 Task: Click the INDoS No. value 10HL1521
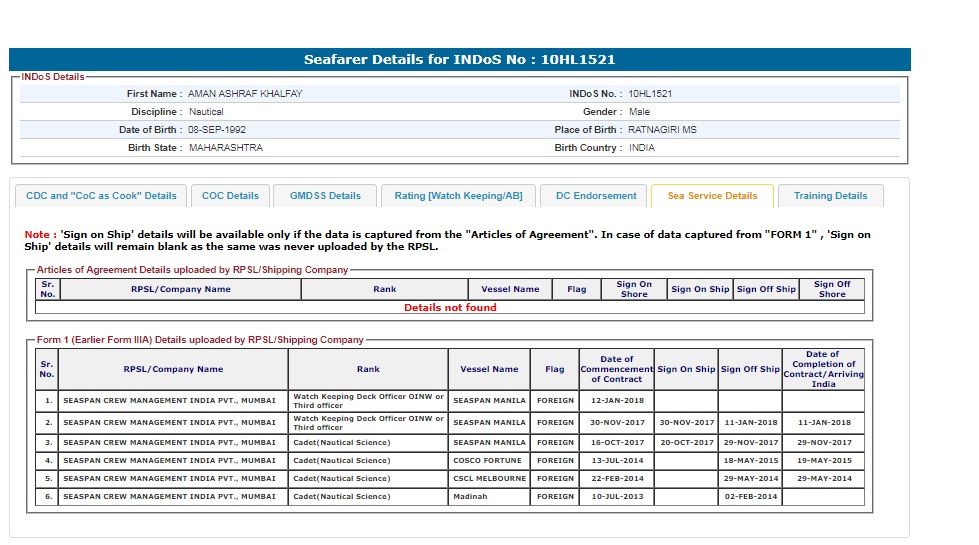tap(650, 94)
